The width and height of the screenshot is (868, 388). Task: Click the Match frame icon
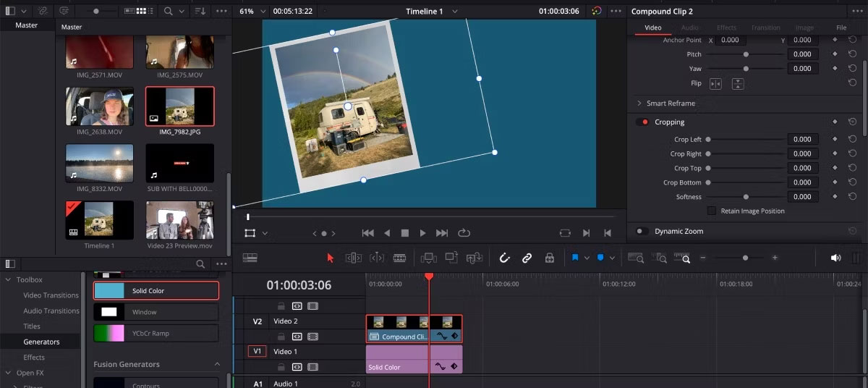coord(565,233)
